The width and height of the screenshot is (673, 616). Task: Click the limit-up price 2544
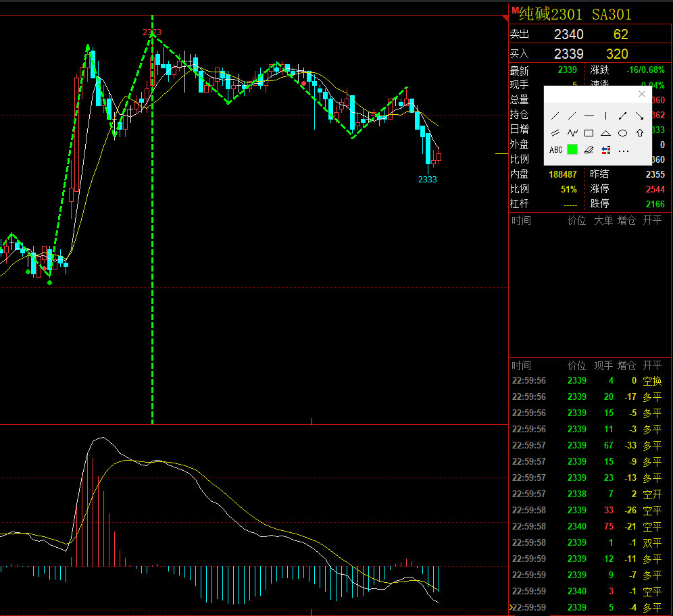click(655, 189)
